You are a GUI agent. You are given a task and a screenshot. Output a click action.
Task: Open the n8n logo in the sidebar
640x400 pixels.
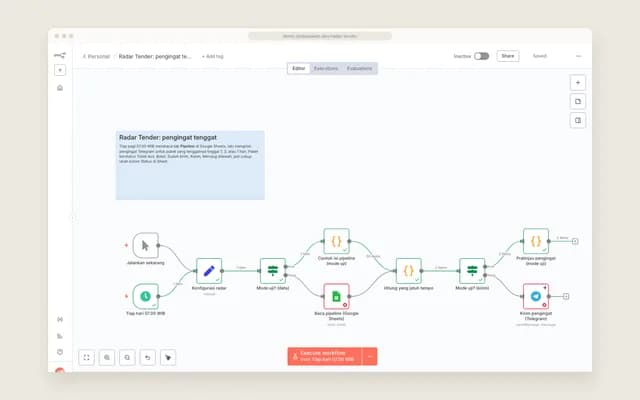60,55
